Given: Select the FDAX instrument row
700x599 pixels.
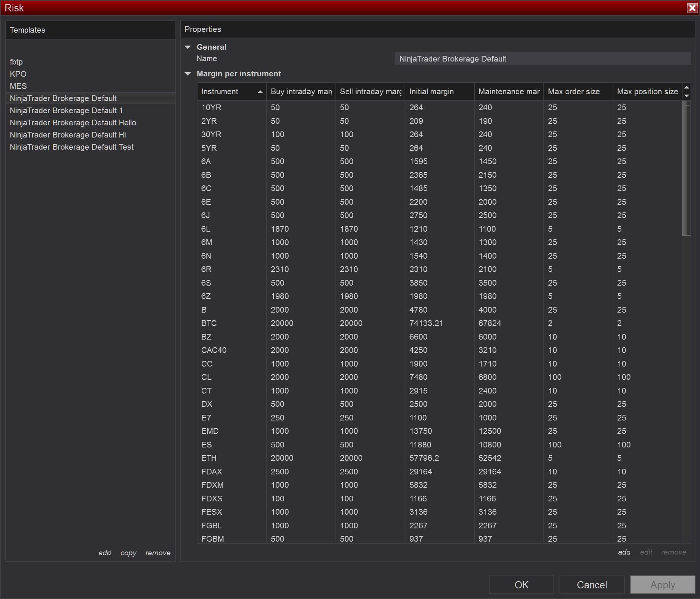Looking at the screenshot, I should (439, 472).
